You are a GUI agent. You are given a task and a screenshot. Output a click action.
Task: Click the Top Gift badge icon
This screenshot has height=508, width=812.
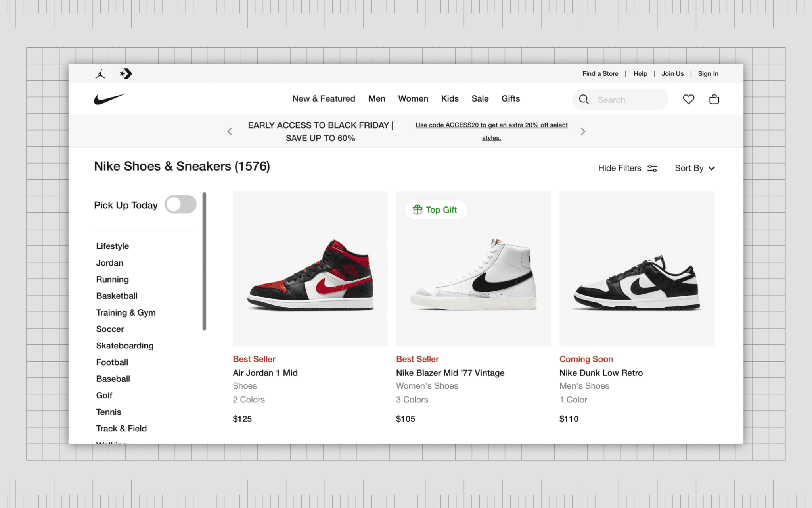coord(417,210)
